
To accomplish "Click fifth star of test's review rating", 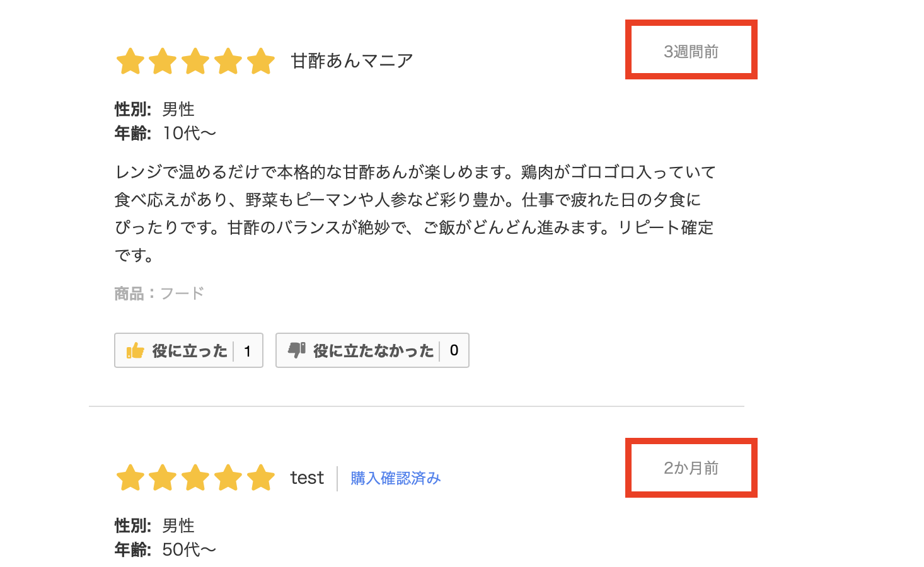I will coord(260,478).
